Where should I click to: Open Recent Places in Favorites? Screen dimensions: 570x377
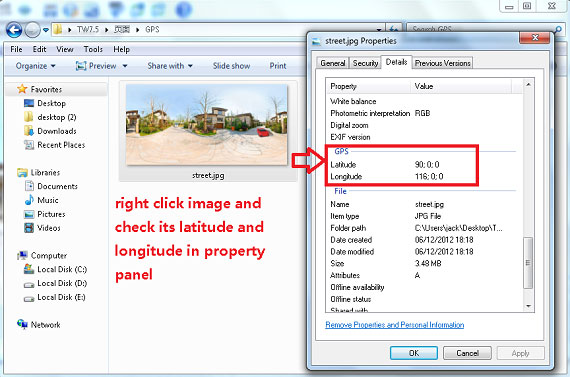click(61, 145)
